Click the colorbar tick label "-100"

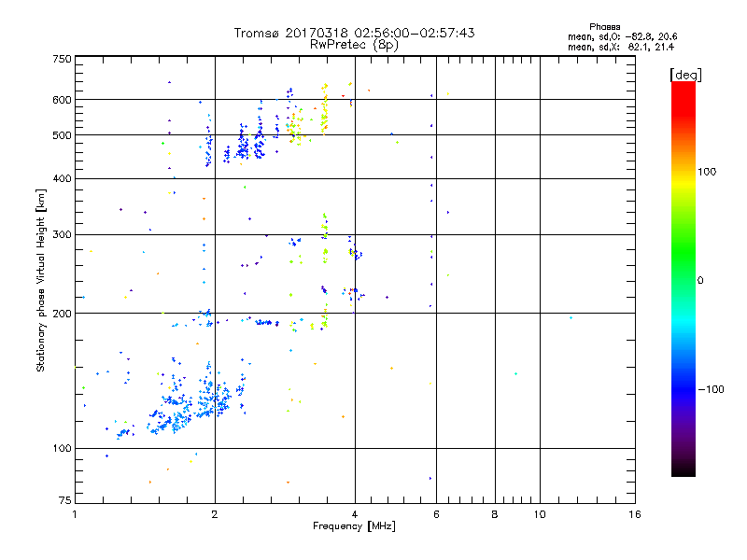pos(711,389)
